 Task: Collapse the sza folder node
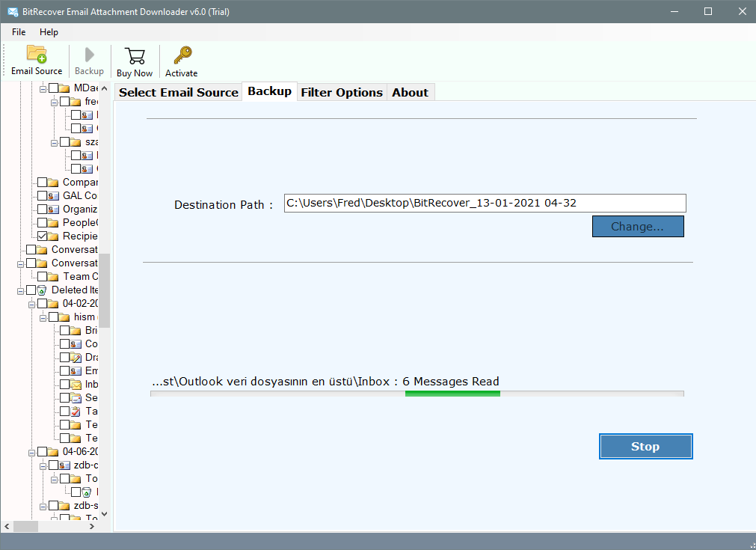(x=54, y=143)
